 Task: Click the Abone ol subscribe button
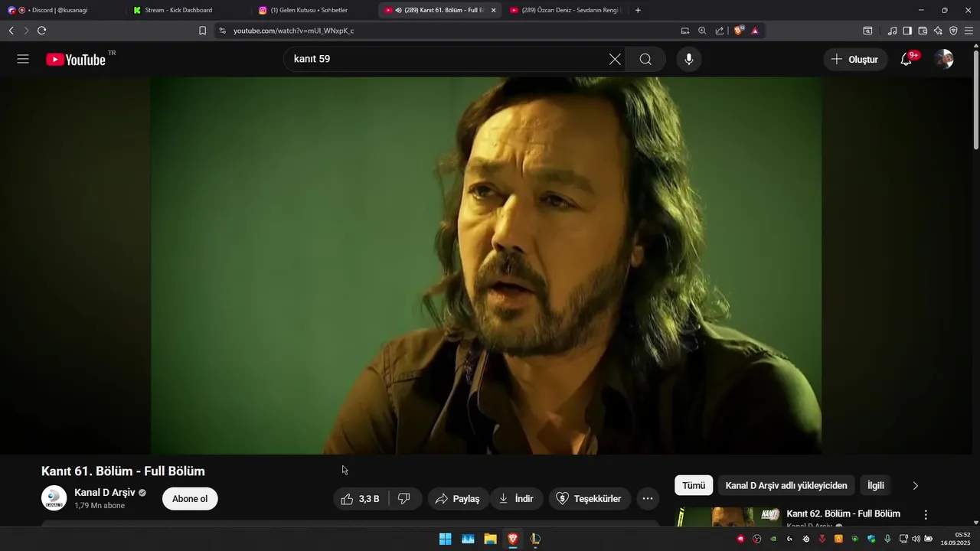pos(190,499)
